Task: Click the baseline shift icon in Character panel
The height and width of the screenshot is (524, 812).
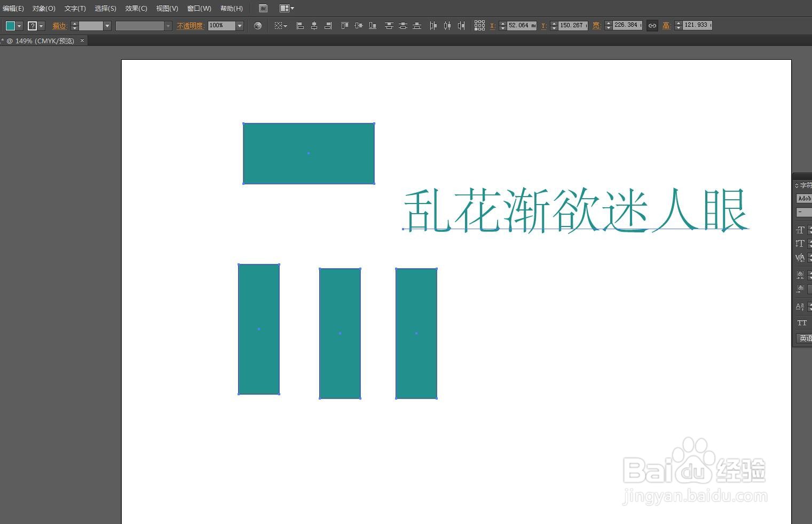Action: pos(800,307)
